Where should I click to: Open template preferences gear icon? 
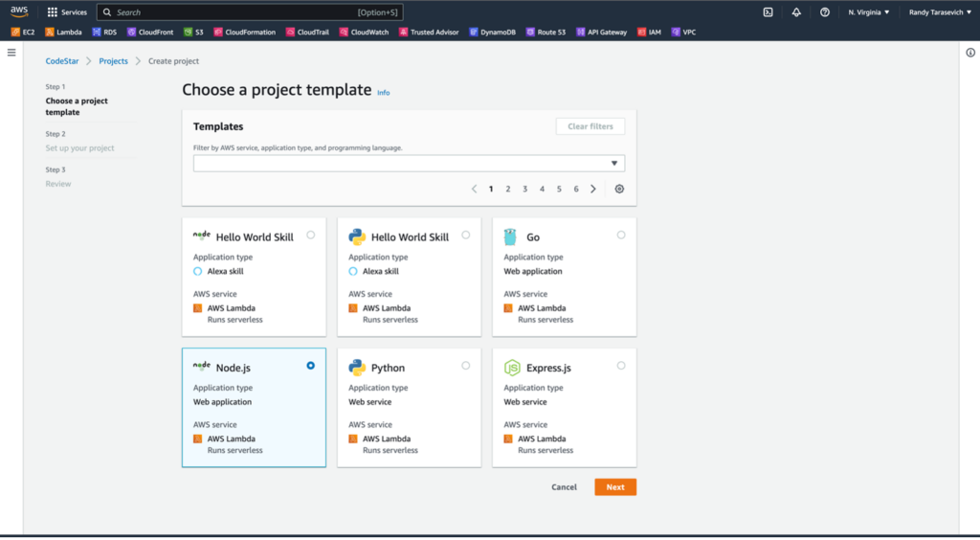(x=619, y=189)
